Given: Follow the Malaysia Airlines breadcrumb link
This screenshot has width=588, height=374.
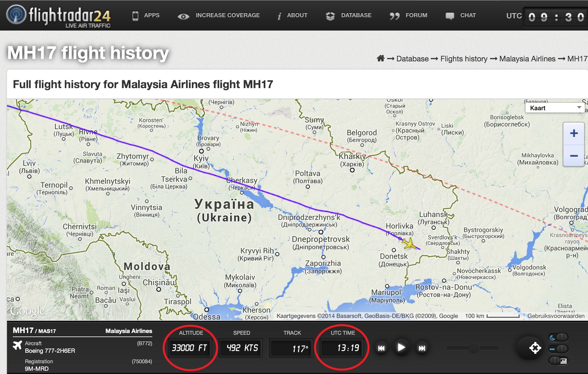Looking at the screenshot, I should [x=527, y=59].
